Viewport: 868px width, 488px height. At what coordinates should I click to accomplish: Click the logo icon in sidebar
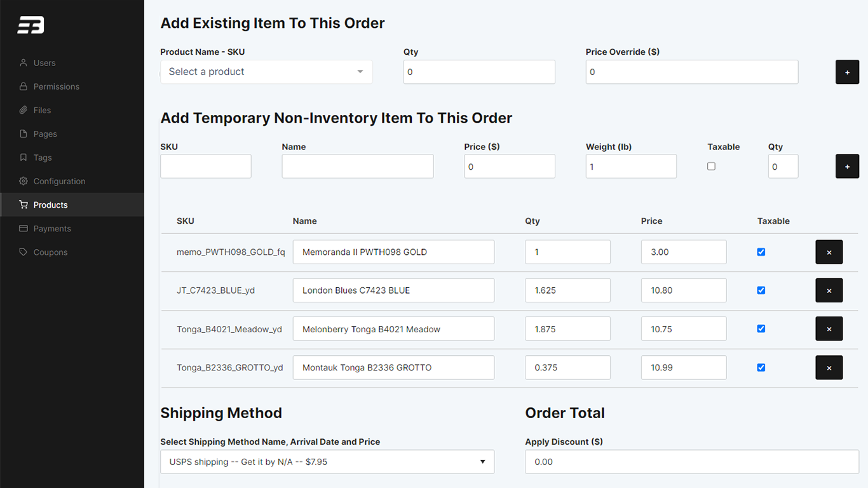point(31,25)
